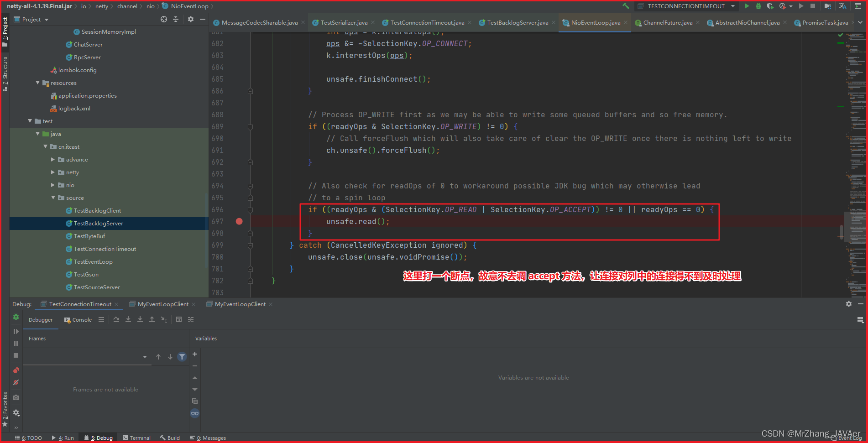This screenshot has height=443, width=868.
Task: Collapse the test folder
Action: pyautogui.click(x=30, y=121)
